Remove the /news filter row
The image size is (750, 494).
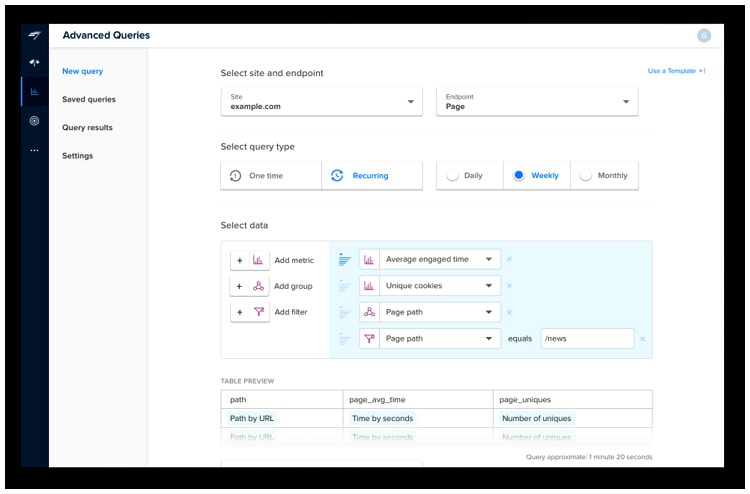coord(642,339)
